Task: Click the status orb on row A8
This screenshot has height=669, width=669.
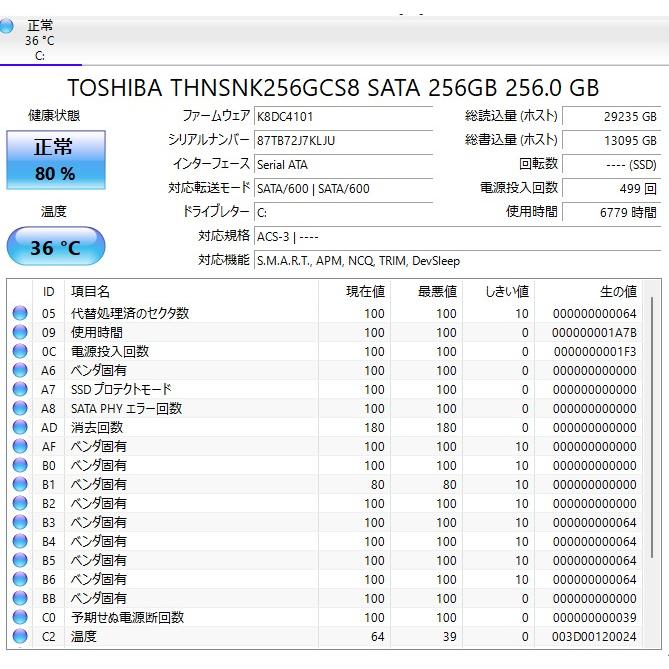Action: pos(20,408)
